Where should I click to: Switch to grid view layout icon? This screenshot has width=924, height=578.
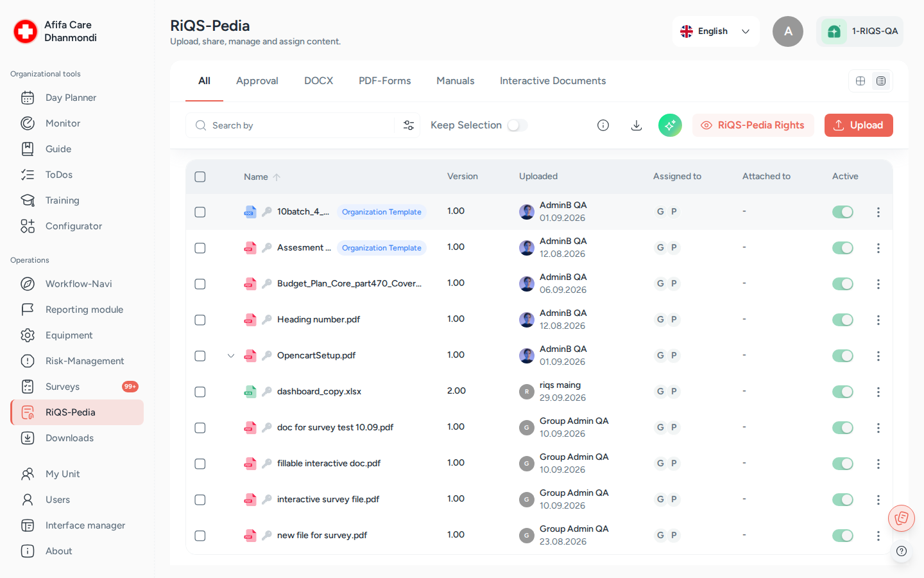tap(860, 81)
